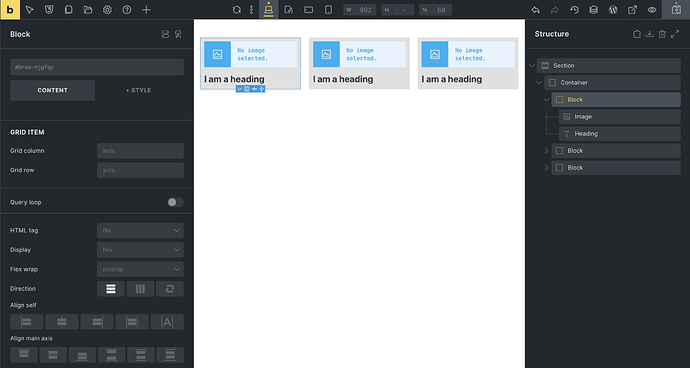Viewport: 690px width, 368px height.
Task: Open the Flex wrap dropdown
Action: tap(140, 269)
